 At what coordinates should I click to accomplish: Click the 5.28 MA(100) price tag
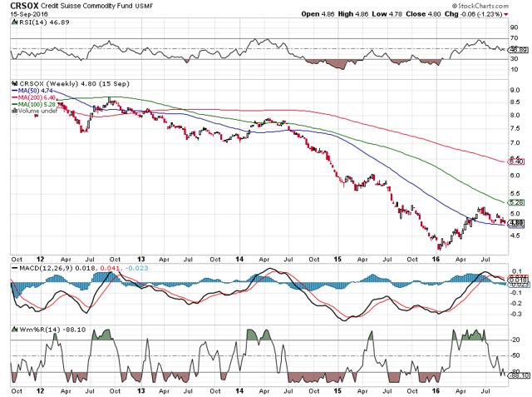pos(517,202)
